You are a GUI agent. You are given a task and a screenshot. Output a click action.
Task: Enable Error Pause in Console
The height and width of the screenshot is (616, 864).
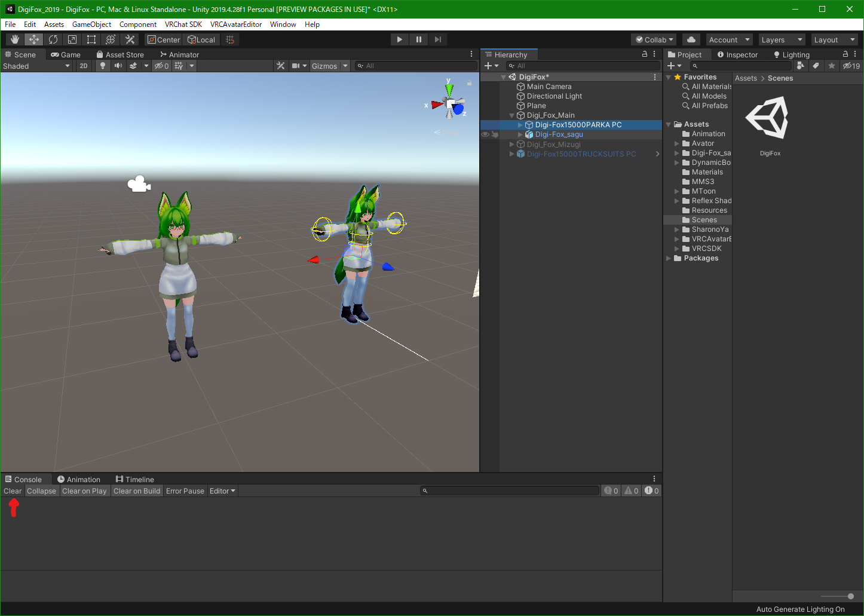tap(185, 491)
